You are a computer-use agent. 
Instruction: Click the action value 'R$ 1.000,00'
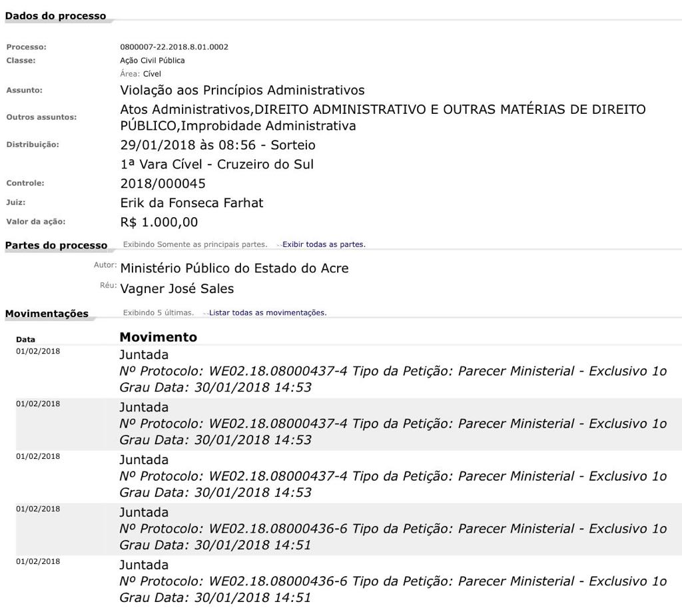tap(159, 222)
